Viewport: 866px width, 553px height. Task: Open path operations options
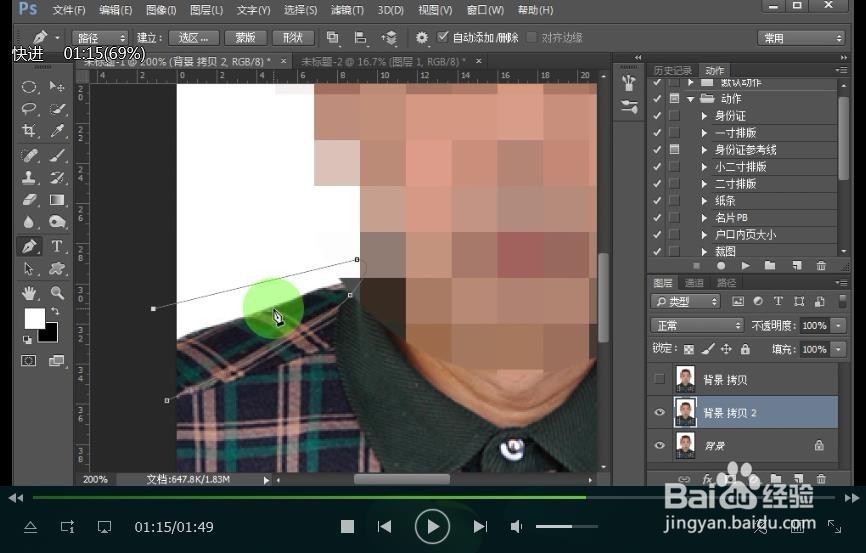[332, 38]
